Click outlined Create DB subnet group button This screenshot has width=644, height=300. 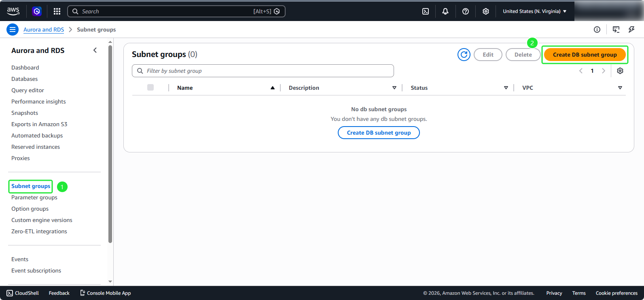tap(379, 133)
